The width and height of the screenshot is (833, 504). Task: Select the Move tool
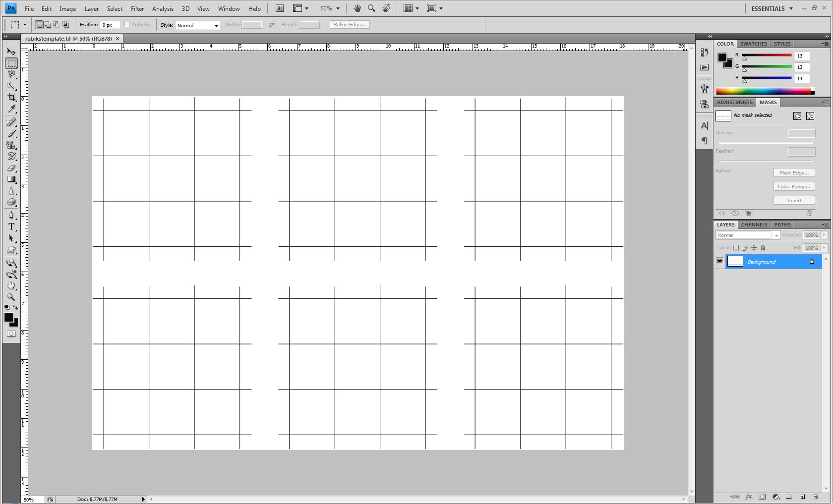tap(11, 52)
